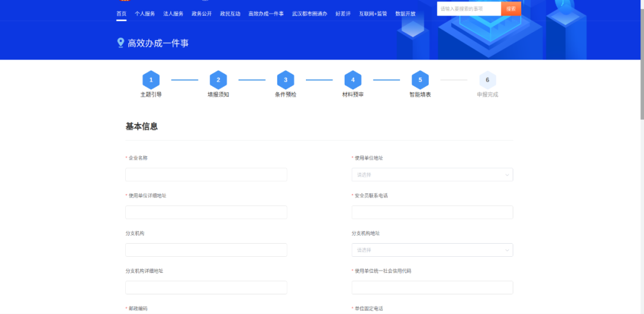
Task: Click the step 5 智能填表 hexagon icon
Action: tap(420, 80)
